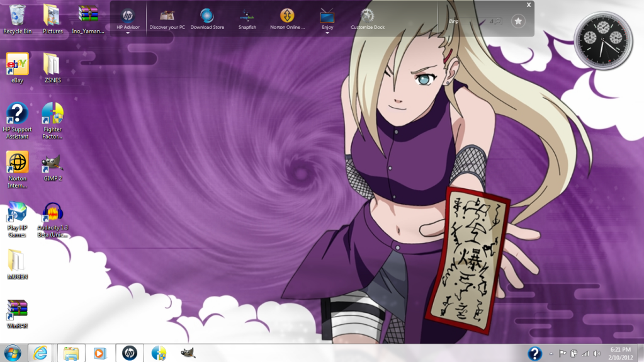Launch Snapfish from the HP dock
Image resolution: width=644 pixels, height=362 pixels.
coord(247,19)
